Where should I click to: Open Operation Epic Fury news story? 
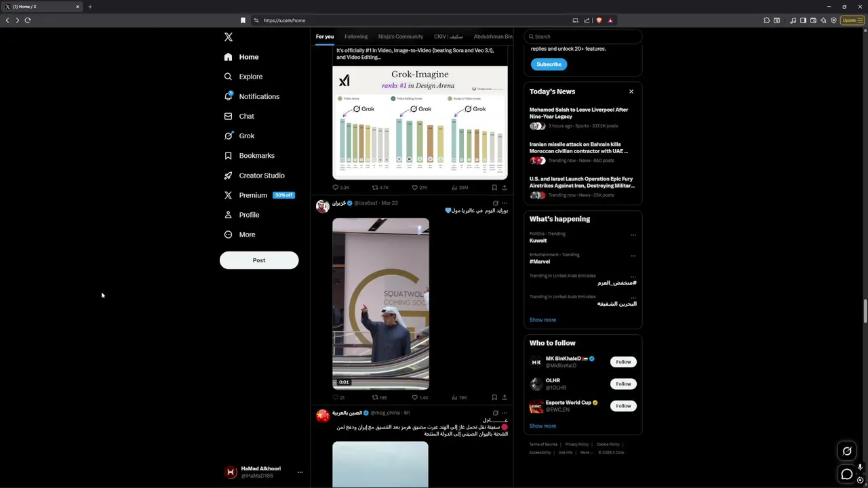583,186
